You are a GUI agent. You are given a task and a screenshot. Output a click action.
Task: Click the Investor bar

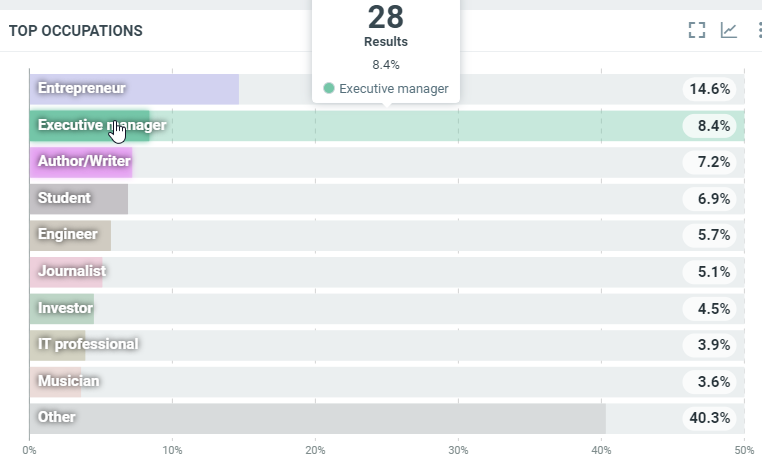pyautogui.click(x=62, y=308)
